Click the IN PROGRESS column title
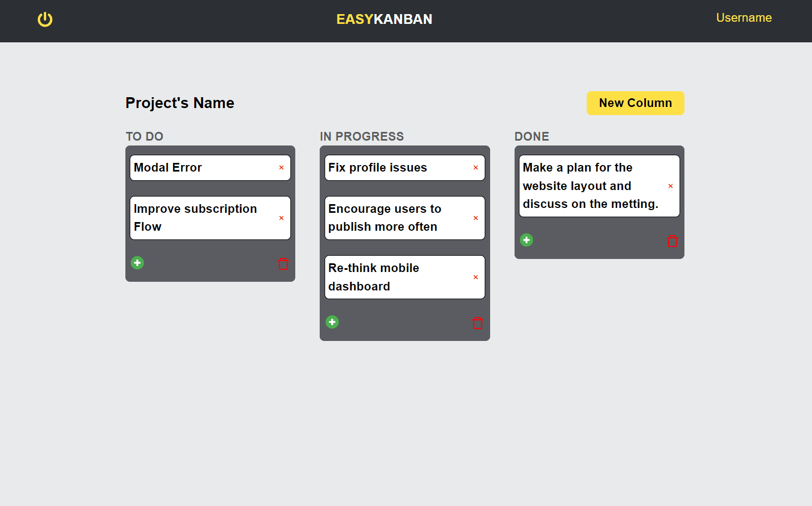This screenshot has height=506, width=812. click(361, 137)
